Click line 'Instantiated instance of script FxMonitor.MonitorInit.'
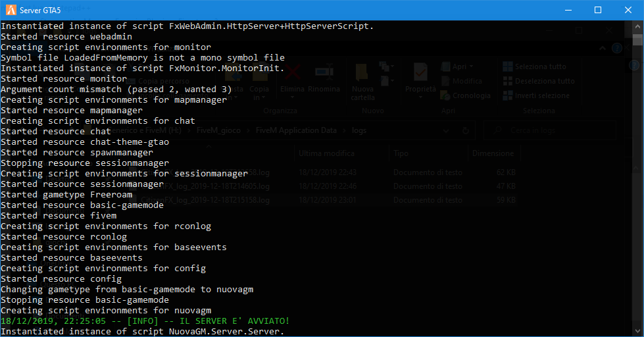644x337 pixels. (143, 68)
